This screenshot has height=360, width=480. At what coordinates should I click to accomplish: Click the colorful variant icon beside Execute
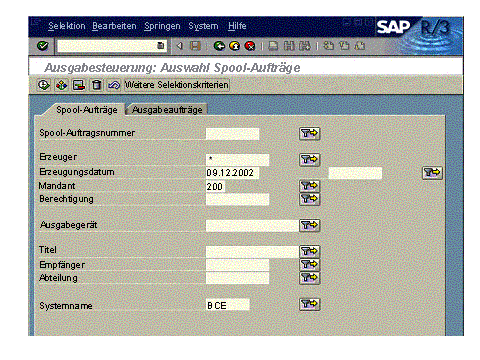click(61, 85)
